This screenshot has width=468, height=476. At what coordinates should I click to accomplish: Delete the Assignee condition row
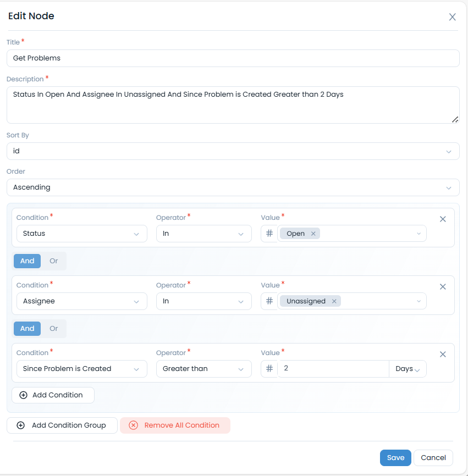(x=443, y=286)
